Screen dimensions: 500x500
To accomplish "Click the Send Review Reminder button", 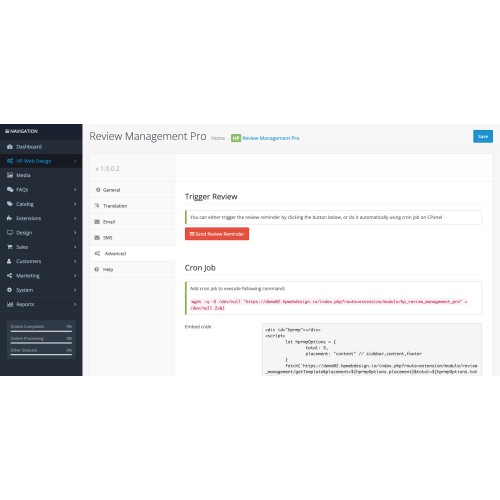I will point(217,234).
